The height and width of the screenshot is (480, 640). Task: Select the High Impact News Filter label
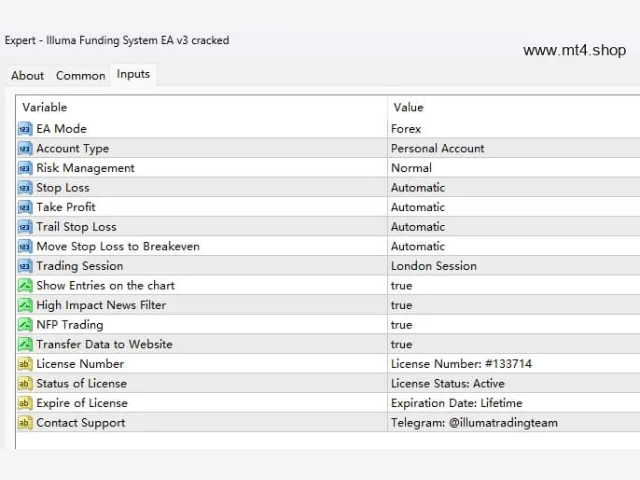point(101,305)
